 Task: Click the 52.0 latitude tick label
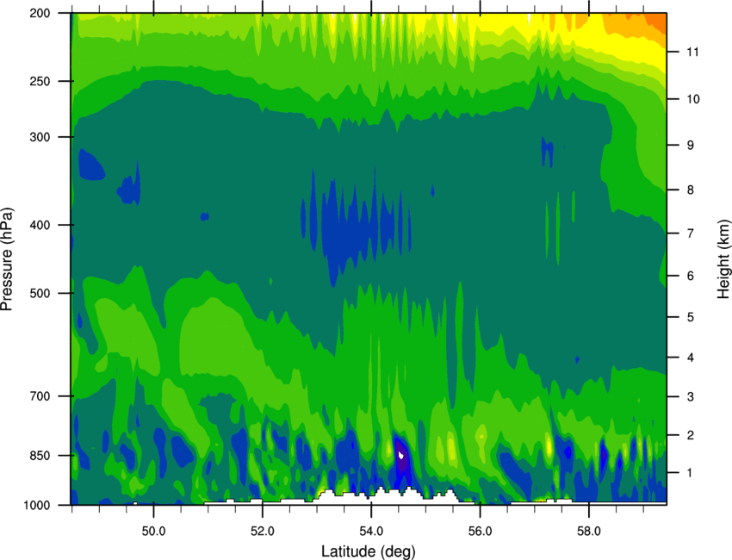263,532
